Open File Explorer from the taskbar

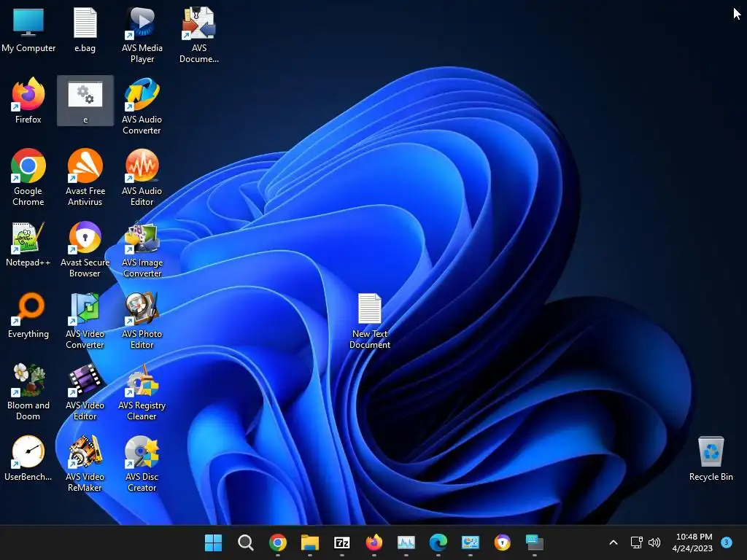(x=309, y=542)
